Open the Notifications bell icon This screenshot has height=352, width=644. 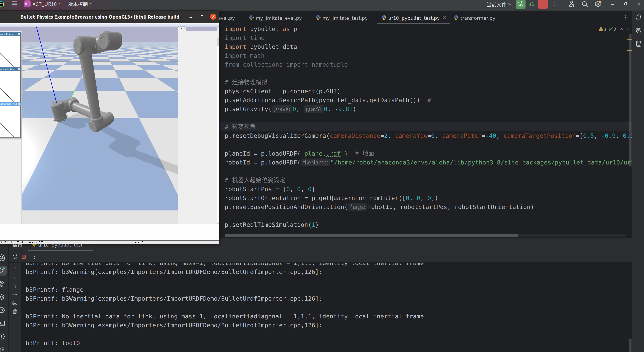click(x=639, y=17)
